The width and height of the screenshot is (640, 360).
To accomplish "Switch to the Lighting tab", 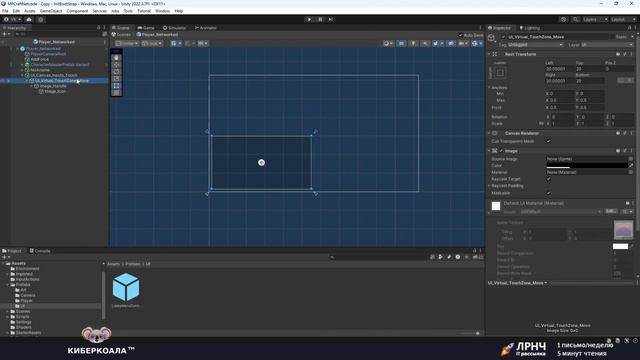I will tap(530, 28).
